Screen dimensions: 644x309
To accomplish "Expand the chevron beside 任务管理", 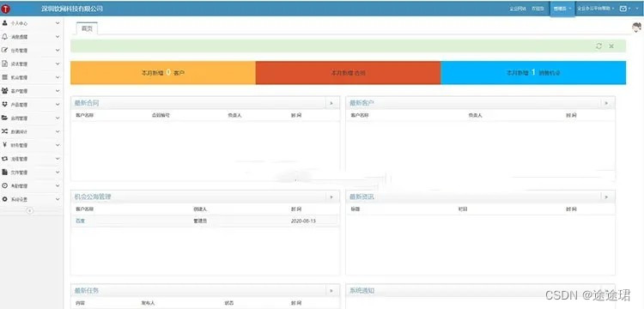I will [58, 51].
